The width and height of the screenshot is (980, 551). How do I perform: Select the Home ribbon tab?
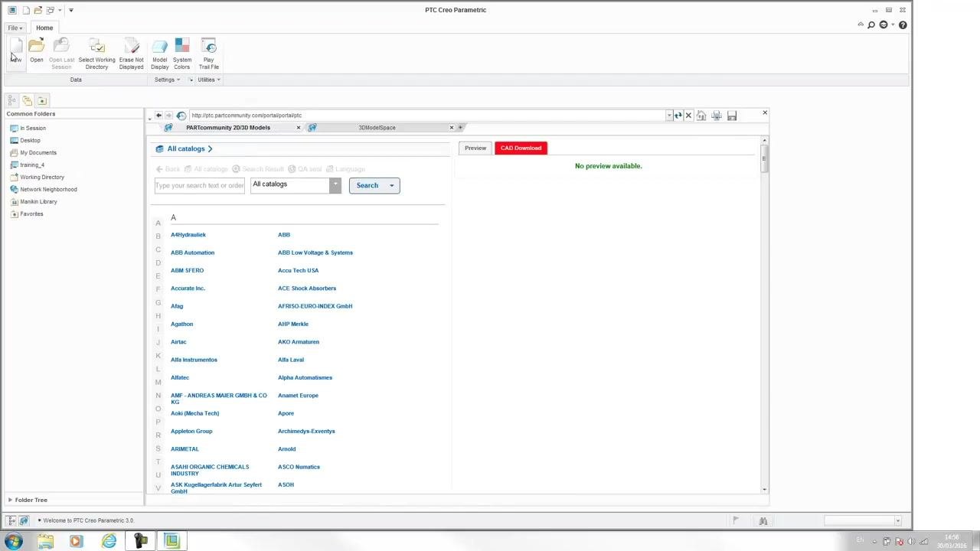click(x=44, y=28)
